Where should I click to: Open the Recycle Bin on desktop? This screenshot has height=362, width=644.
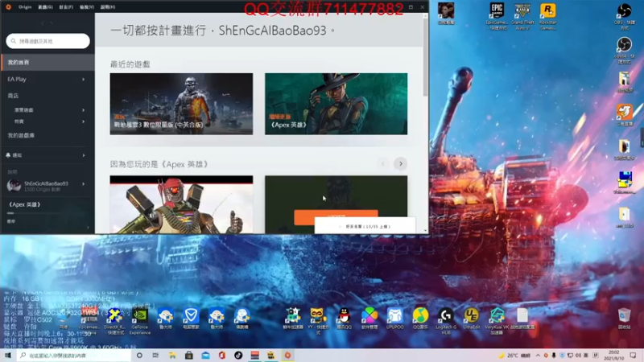coord(625,319)
